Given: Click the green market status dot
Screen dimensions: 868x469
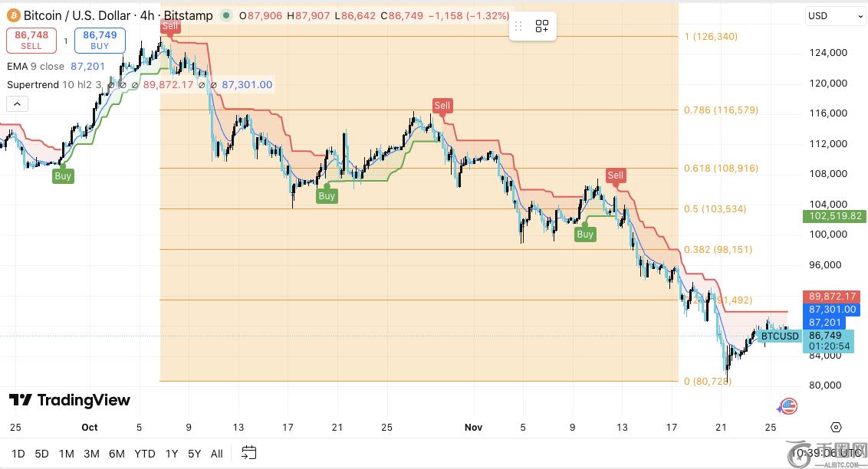Looking at the screenshot, I should tap(225, 15).
